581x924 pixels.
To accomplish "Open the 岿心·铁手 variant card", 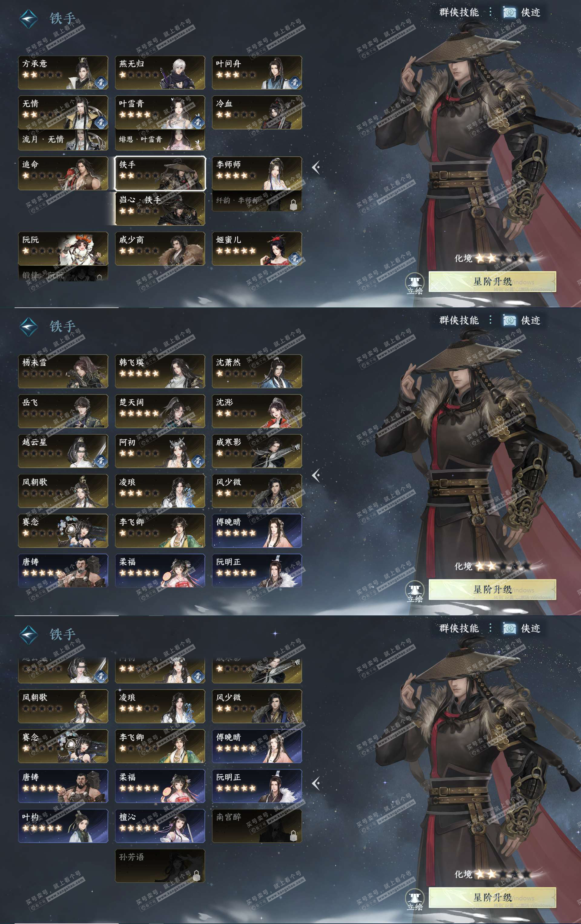I will pyautogui.click(x=160, y=208).
